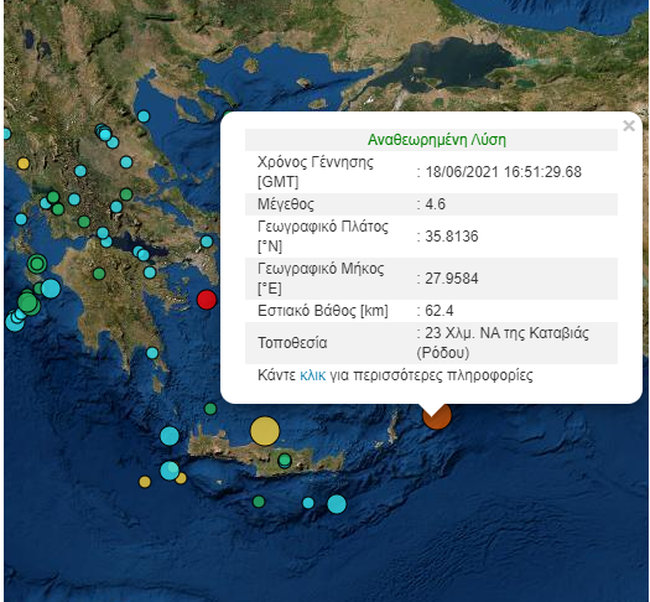Click the small green marker south of Crete
Viewport: 650px width, 602px height.
tap(259, 501)
